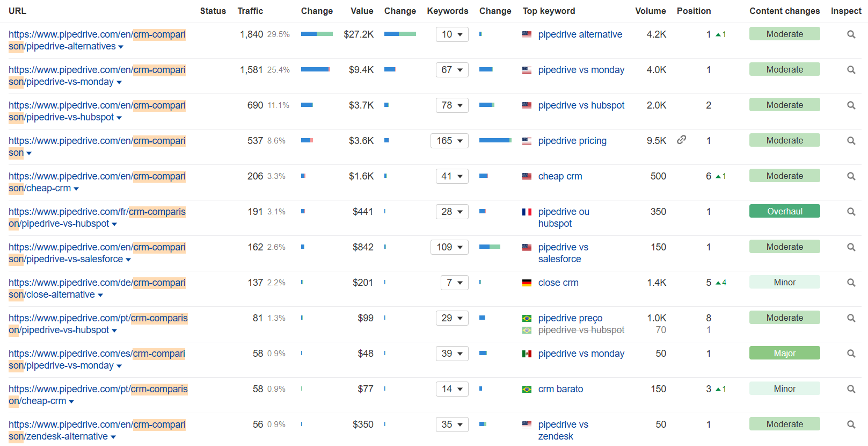Click Moderate badge in pipedrive pricing row

pyautogui.click(x=785, y=140)
